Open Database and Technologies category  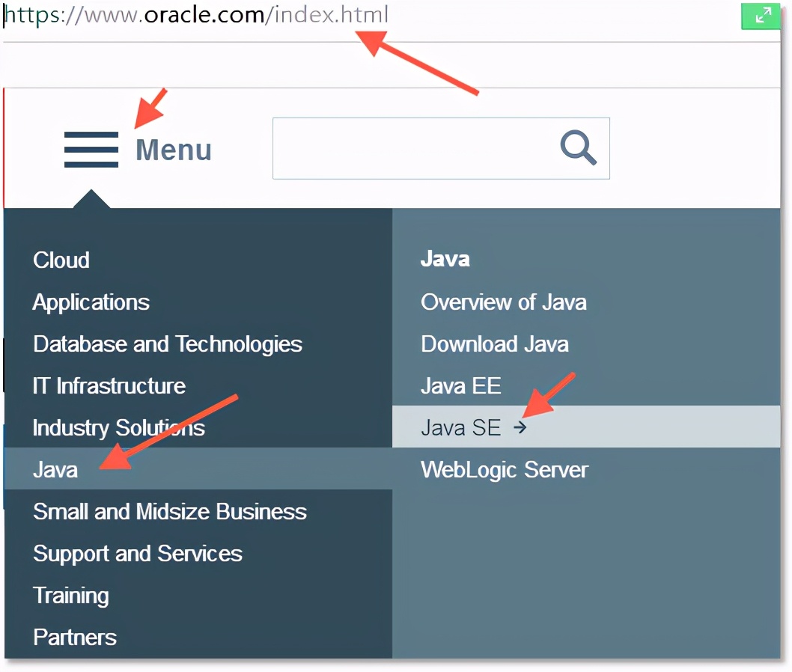[168, 344]
